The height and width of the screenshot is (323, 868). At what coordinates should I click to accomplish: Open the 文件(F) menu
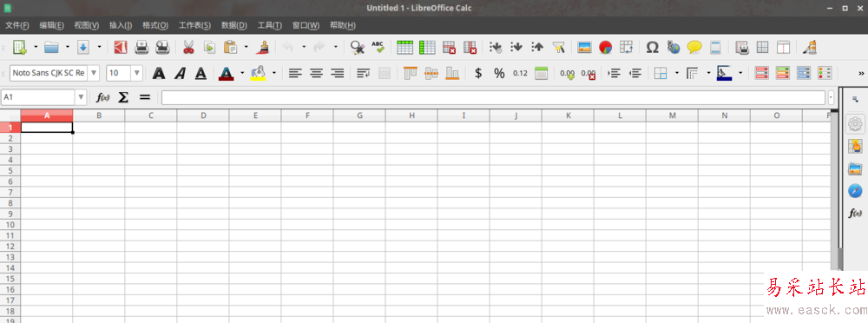pos(17,25)
